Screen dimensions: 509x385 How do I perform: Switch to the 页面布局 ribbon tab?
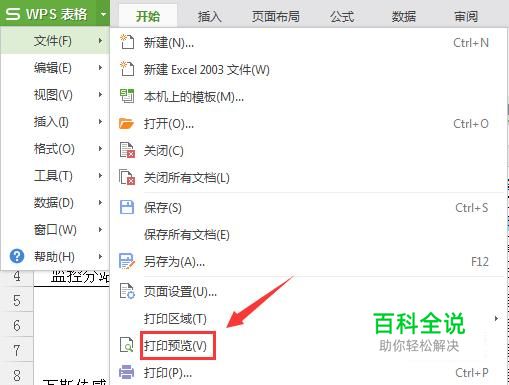coord(275,16)
